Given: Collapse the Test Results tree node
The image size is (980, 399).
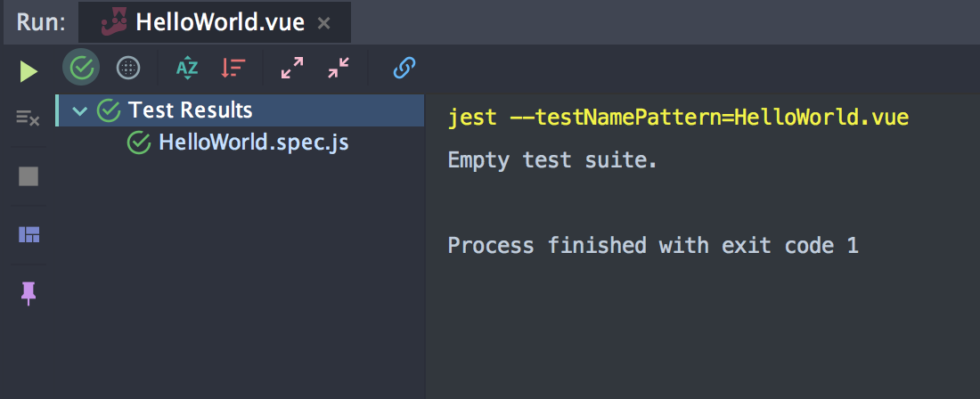Looking at the screenshot, I should pos(80,110).
